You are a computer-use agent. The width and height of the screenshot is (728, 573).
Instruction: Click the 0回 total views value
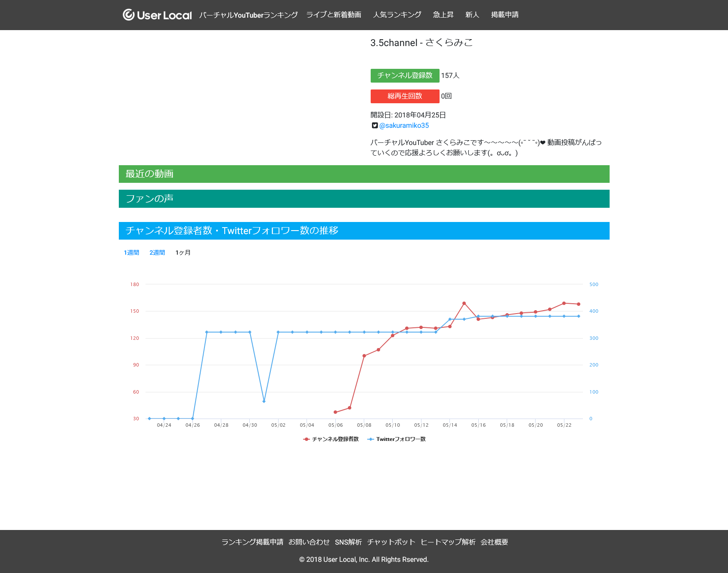tap(446, 96)
